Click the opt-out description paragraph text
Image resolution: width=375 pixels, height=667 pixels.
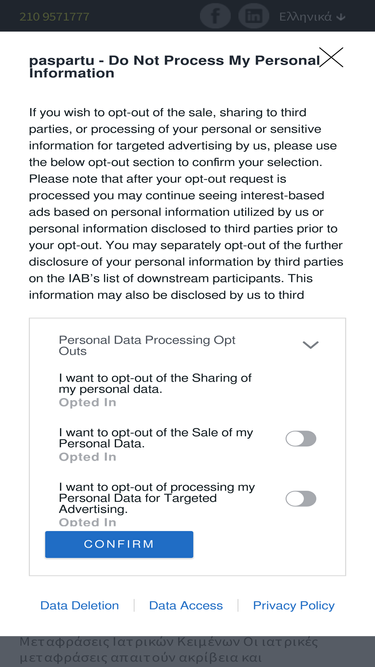[x=186, y=203]
